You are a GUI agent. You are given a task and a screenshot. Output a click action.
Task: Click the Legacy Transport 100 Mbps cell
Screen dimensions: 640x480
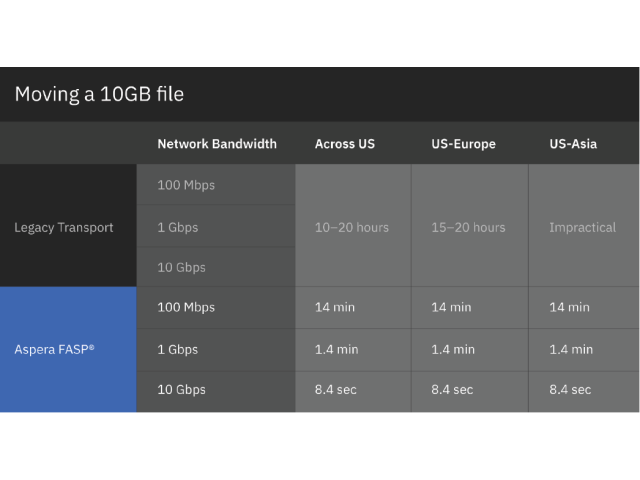tap(186, 185)
